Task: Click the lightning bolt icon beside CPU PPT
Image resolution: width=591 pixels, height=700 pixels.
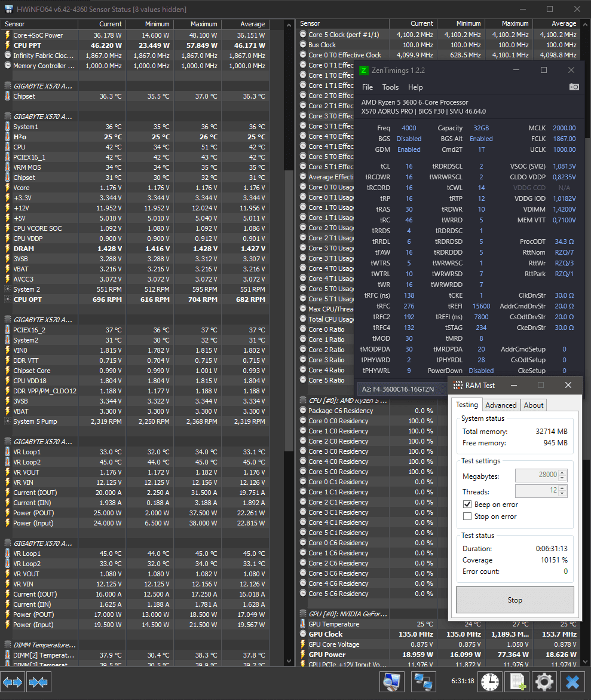Action: [7, 45]
